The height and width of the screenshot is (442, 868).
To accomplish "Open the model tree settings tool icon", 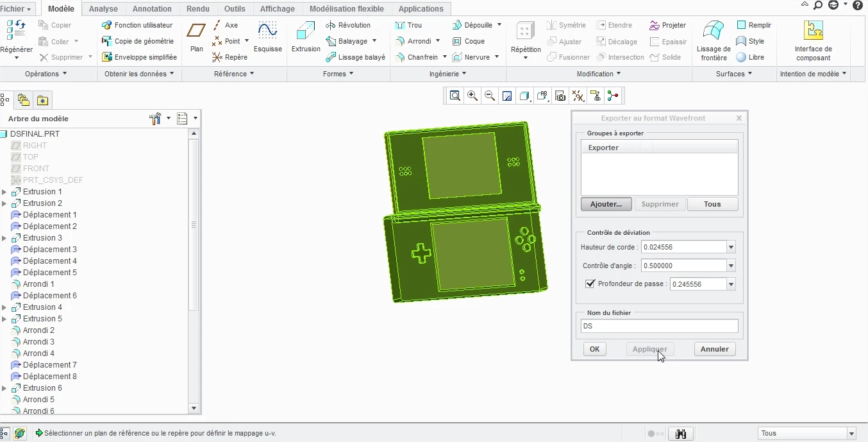I will point(155,119).
